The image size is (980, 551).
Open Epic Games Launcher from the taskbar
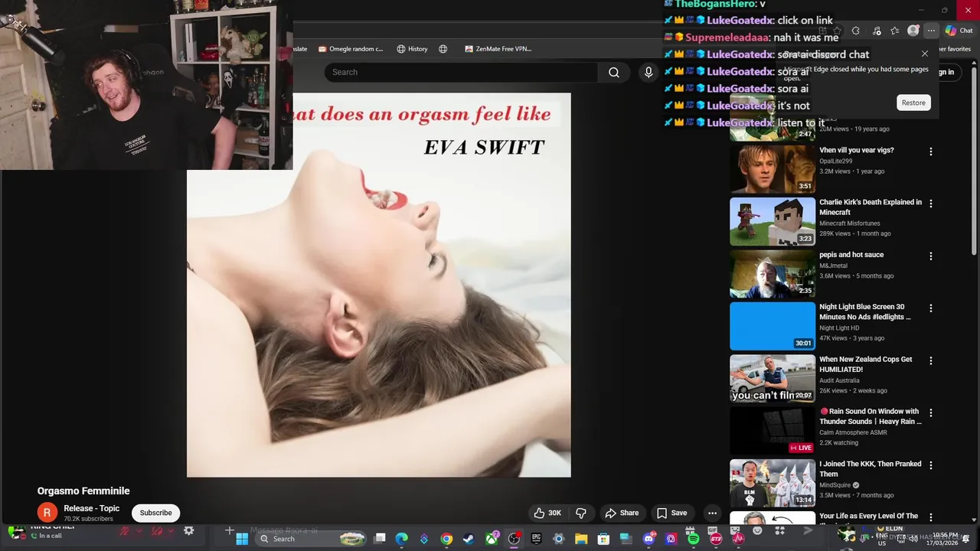[537, 539]
